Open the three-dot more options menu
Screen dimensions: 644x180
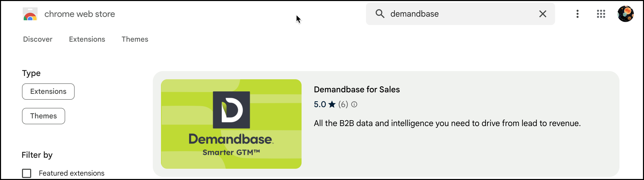(577, 14)
